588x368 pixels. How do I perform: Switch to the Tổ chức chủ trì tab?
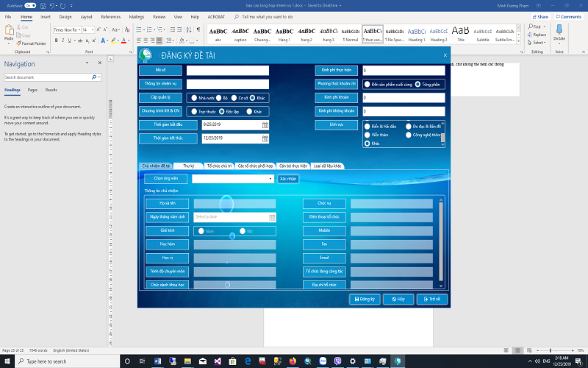point(219,166)
